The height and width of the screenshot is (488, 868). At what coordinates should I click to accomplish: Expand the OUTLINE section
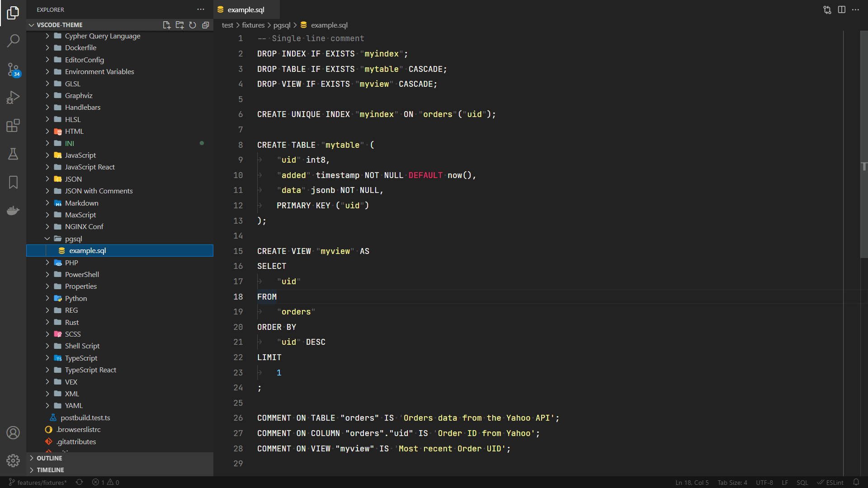click(x=49, y=458)
